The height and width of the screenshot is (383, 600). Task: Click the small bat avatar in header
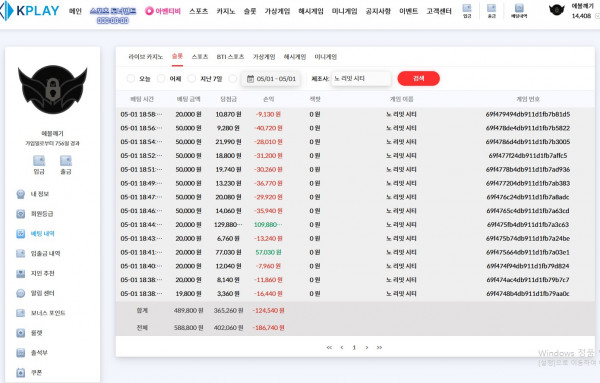pyautogui.click(x=557, y=10)
